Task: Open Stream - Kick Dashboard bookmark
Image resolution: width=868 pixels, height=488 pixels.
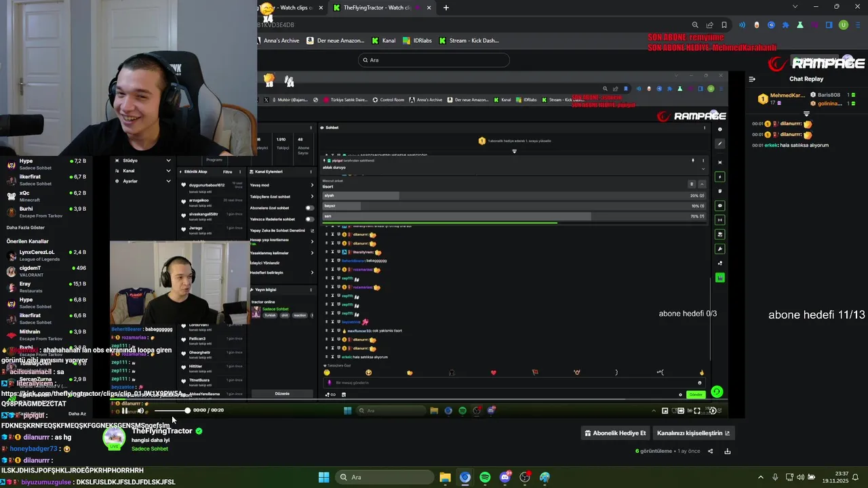Action: pyautogui.click(x=469, y=41)
